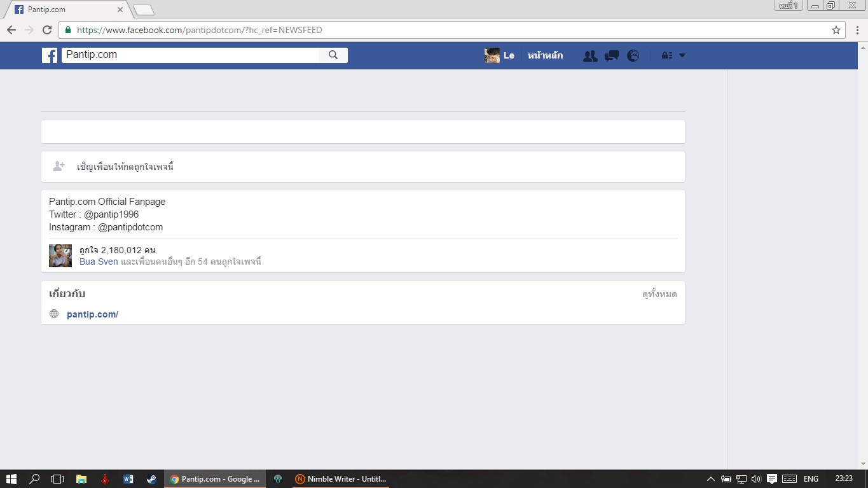Screen dimensions: 868x488
Task: Bookmark this page with the star icon
Action: pos(836,30)
